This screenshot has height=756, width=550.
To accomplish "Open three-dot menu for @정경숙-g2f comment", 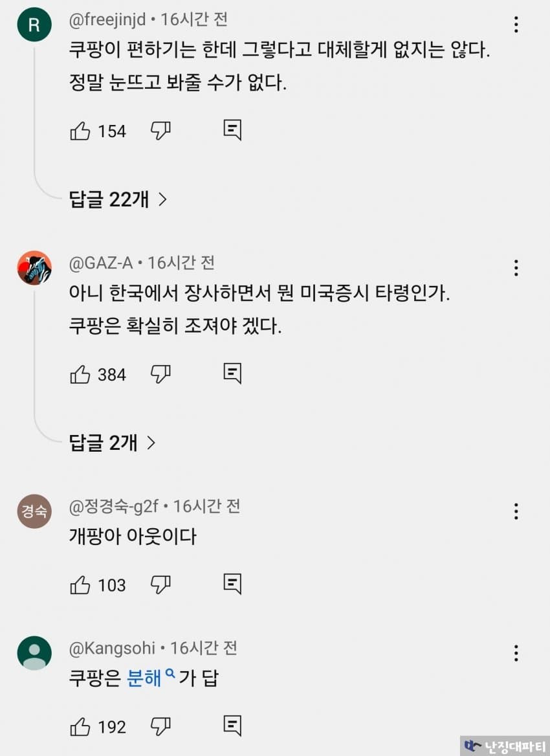I will click(x=516, y=511).
